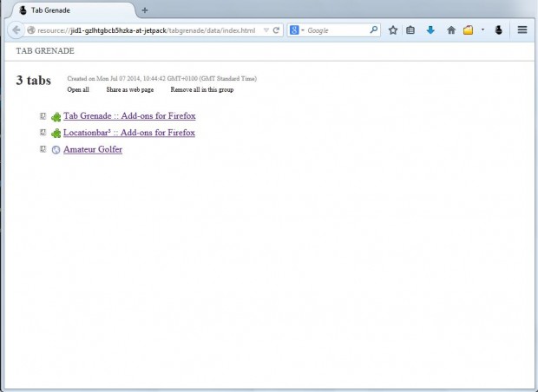Image resolution: width=538 pixels, height=392 pixels.
Task: Click Remove all in this group
Action: (202, 89)
